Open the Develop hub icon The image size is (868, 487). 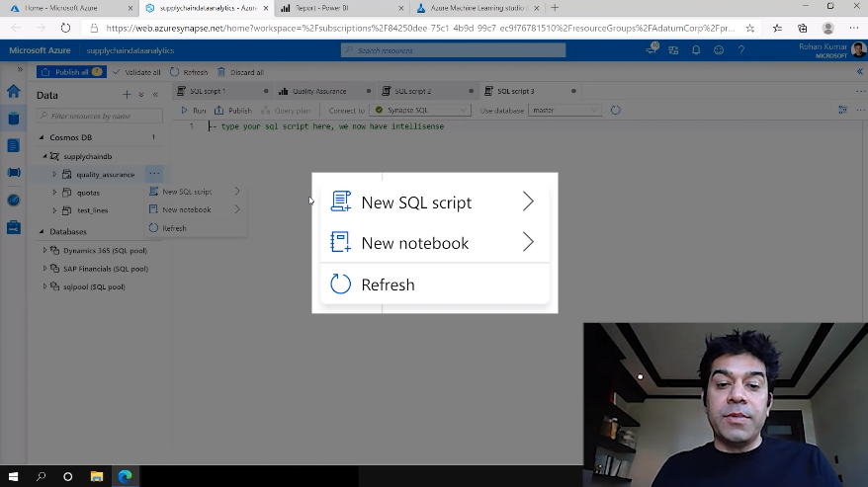(x=13, y=145)
